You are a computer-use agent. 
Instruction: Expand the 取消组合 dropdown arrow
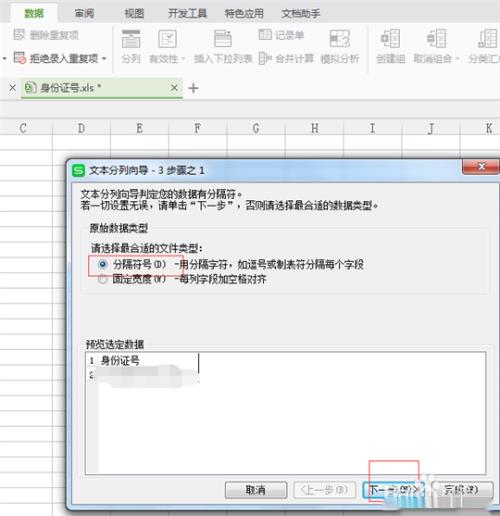(x=457, y=59)
